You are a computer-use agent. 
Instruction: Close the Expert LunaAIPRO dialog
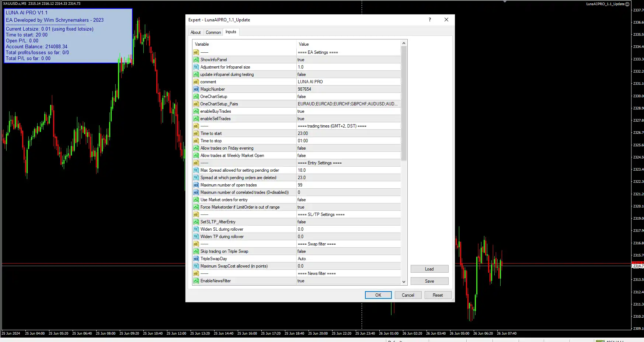pyautogui.click(x=446, y=20)
